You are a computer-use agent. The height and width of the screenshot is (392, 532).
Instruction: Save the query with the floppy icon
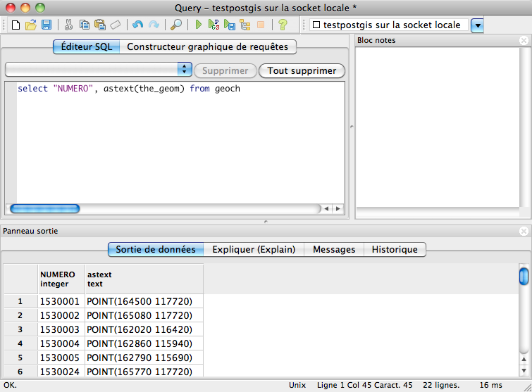46,25
